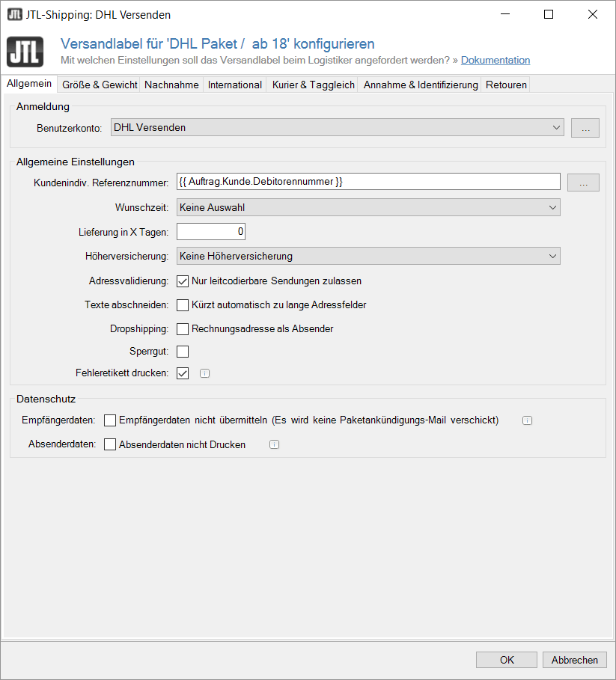Click the small JTL title bar icon
616x680 pixels.
[x=14, y=14]
